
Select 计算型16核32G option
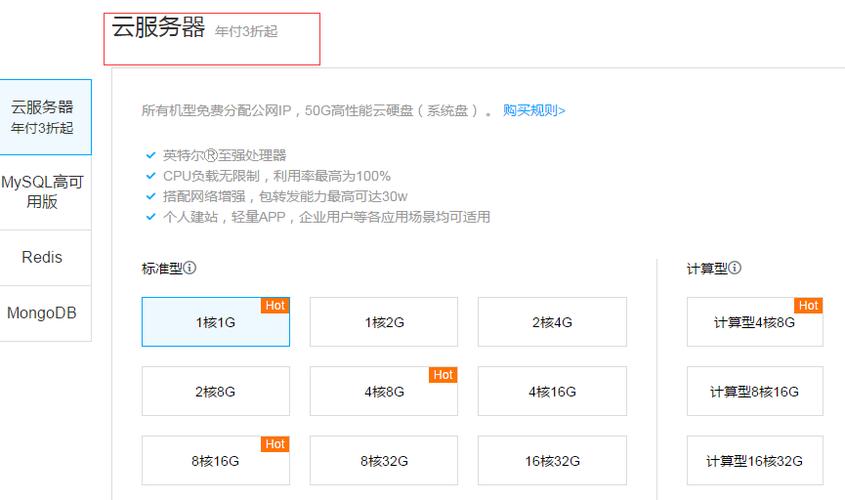pyautogui.click(x=755, y=461)
